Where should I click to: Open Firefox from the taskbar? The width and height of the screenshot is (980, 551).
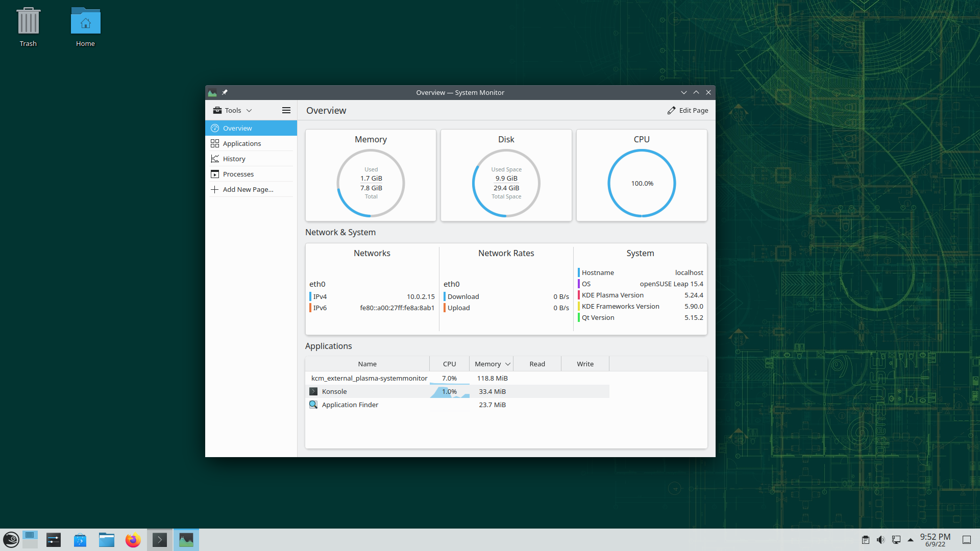pos(133,540)
